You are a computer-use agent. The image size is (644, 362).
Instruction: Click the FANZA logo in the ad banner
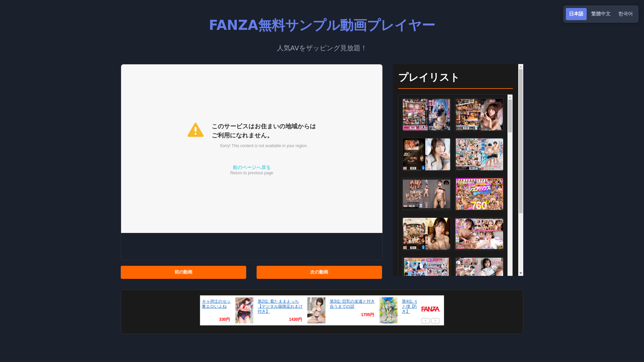click(x=430, y=309)
